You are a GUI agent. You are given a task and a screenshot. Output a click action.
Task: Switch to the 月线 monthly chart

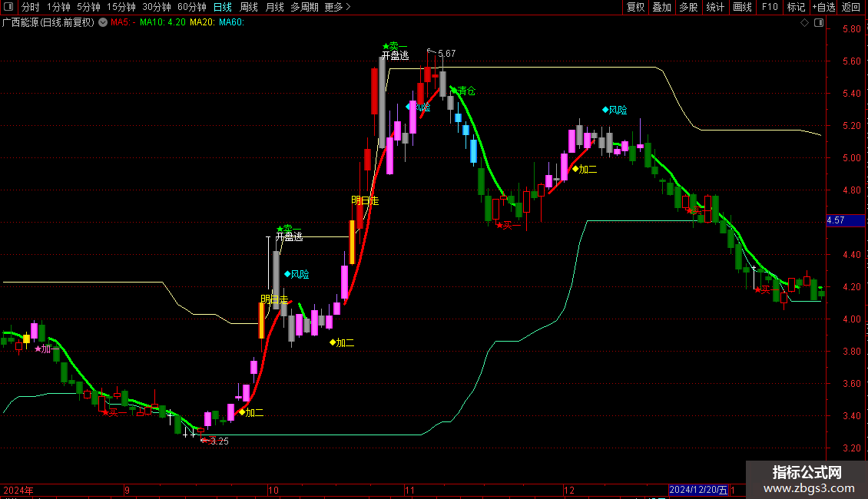pyautogui.click(x=274, y=7)
